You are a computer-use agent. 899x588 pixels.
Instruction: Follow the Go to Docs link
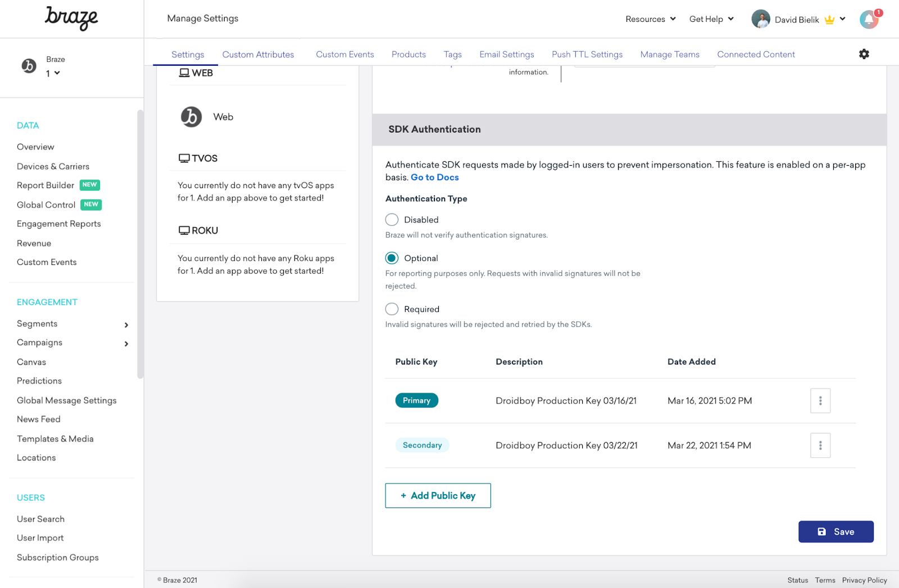[x=434, y=177]
